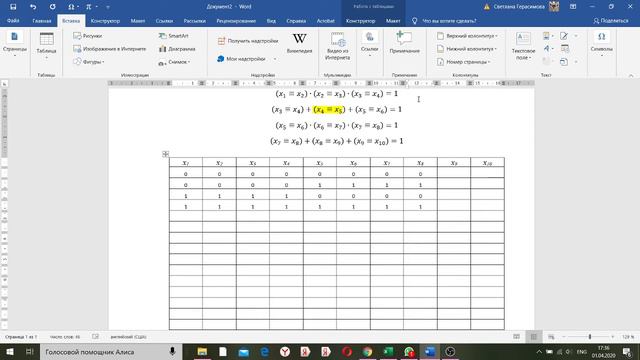Click the language indicator in the status bar

[x=128, y=337]
